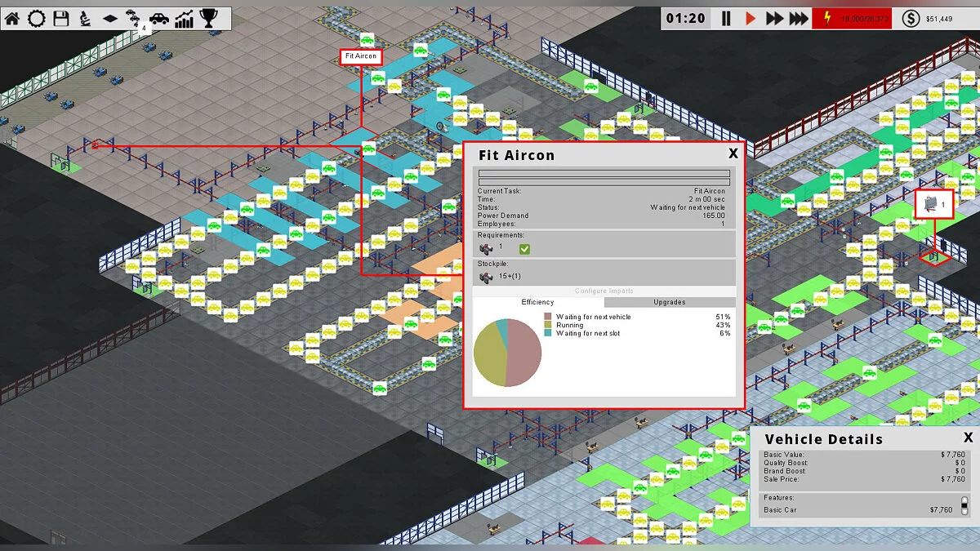Open achievements via the trophy icon

tap(209, 19)
